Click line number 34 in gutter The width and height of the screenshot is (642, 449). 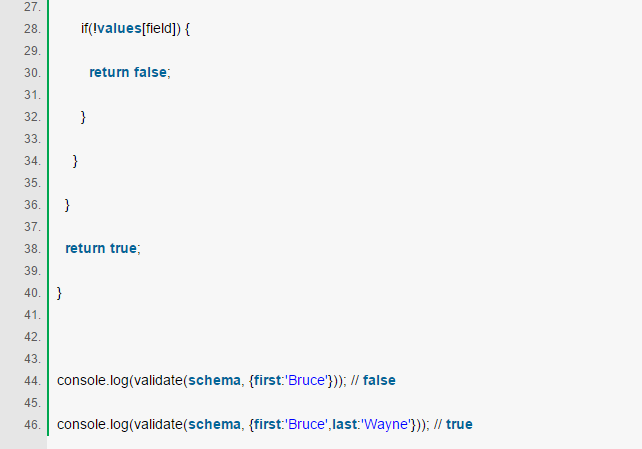point(32,161)
